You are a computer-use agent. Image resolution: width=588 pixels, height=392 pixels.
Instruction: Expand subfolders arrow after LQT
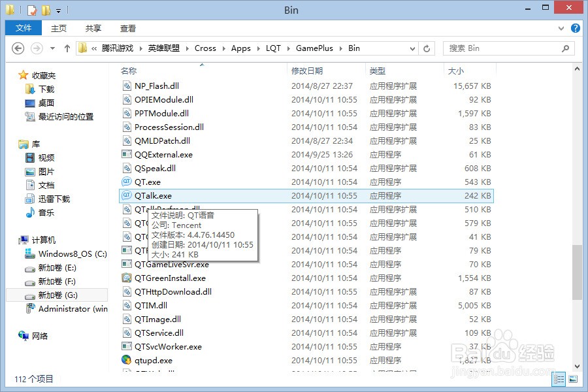coord(288,48)
